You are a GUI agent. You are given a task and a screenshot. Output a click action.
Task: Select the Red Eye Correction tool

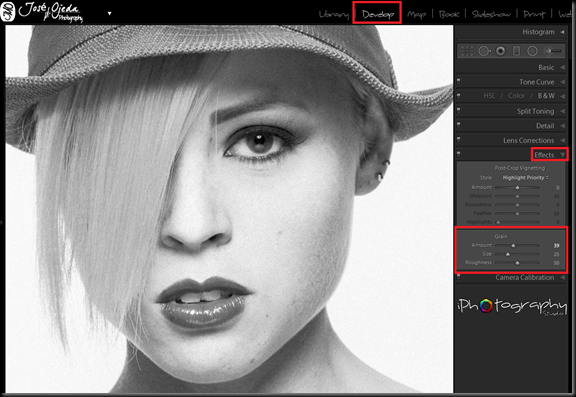[500, 51]
